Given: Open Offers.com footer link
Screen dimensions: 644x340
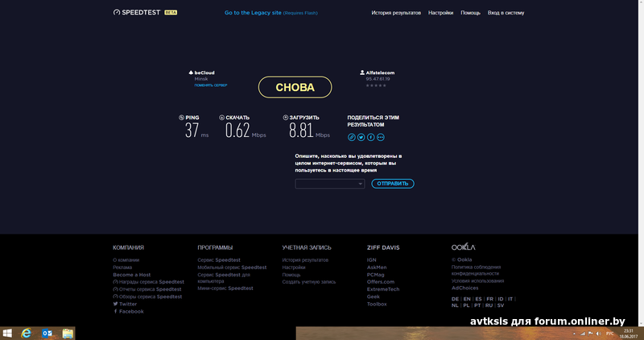Looking at the screenshot, I should (381, 282).
